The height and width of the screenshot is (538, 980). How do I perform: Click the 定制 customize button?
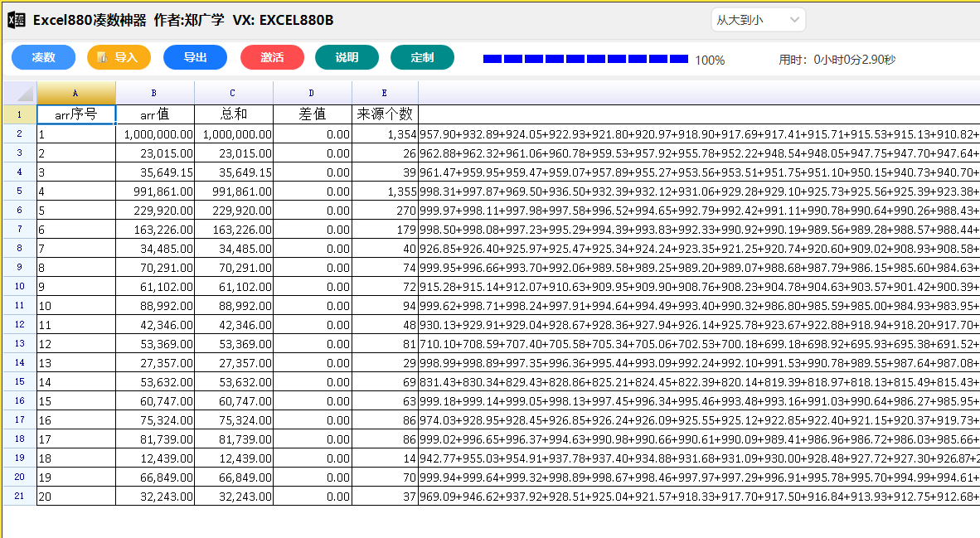[422, 57]
